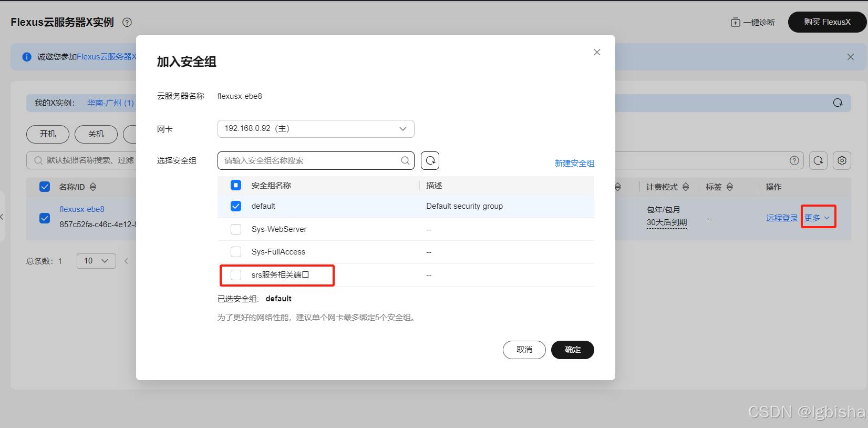
Task: Open help icon in instance search bar
Action: pyautogui.click(x=794, y=160)
